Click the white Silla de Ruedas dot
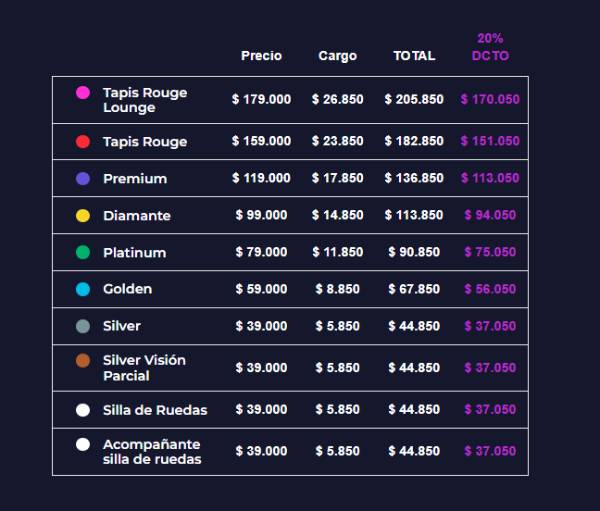 point(83,410)
